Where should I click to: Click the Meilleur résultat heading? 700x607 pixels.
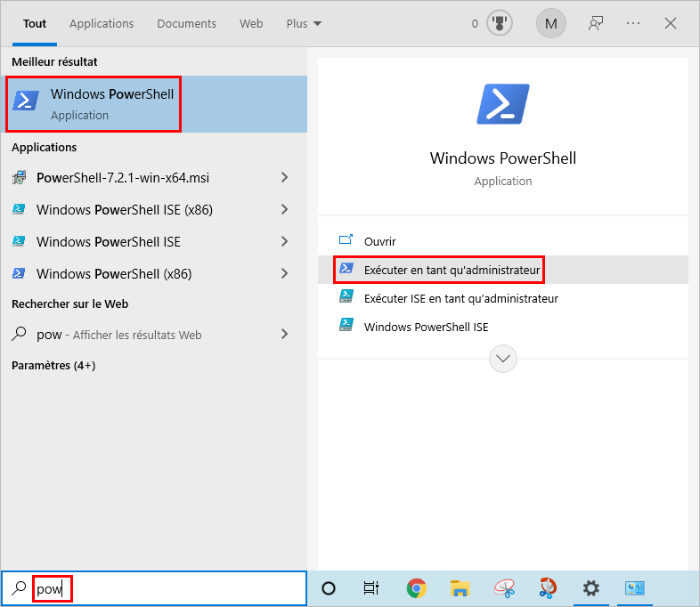(x=54, y=61)
